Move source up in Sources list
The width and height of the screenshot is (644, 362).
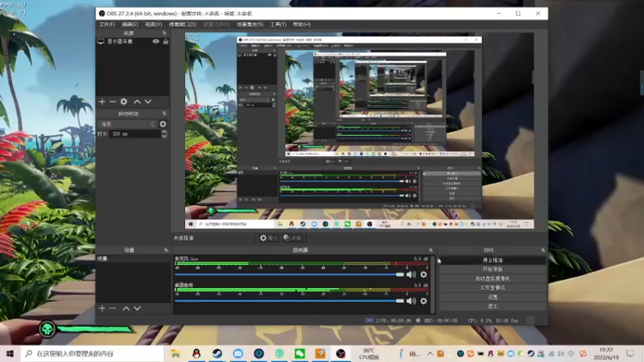click(137, 101)
